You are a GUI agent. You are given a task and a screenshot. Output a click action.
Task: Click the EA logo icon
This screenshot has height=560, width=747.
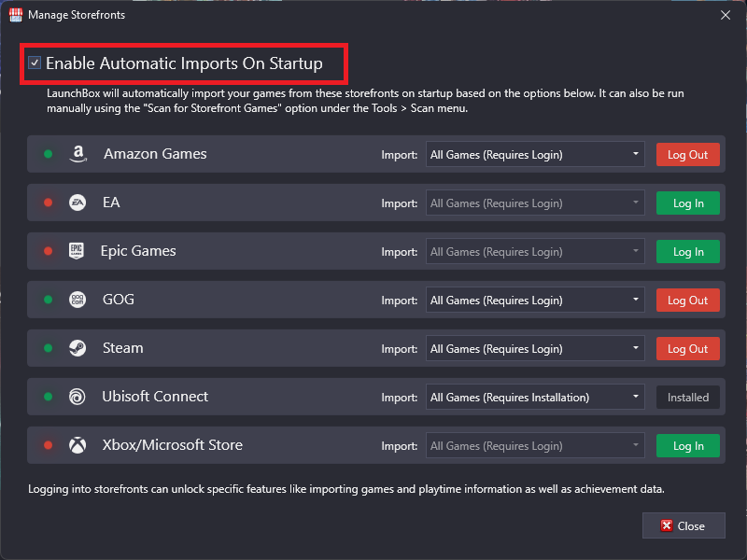(78, 203)
